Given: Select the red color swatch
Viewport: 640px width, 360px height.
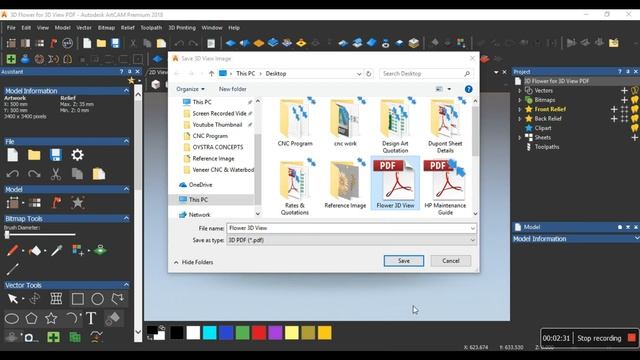Looking at the screenshot, I should (259, 333).
